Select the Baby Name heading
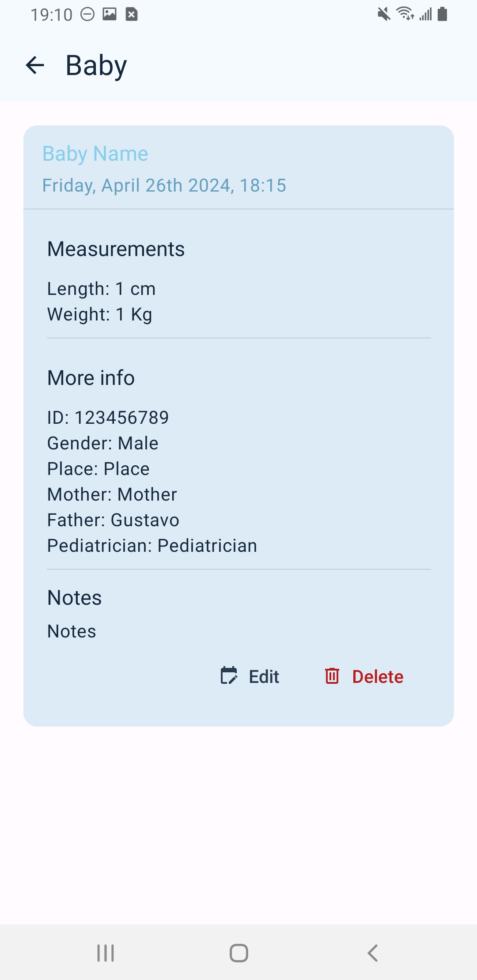This screenshot has height=980, width=477. click(x=95, y=154)
